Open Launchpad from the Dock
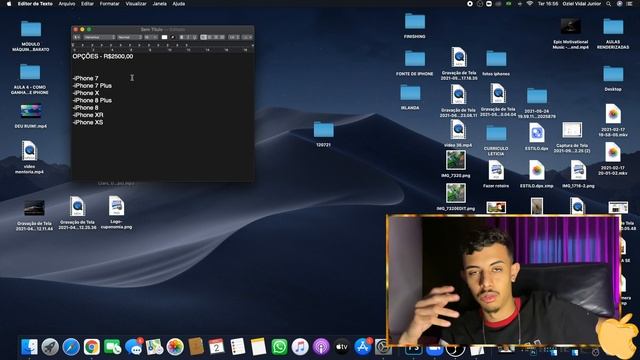Screen dimensions: 640x360 click(x=50, y=347)
